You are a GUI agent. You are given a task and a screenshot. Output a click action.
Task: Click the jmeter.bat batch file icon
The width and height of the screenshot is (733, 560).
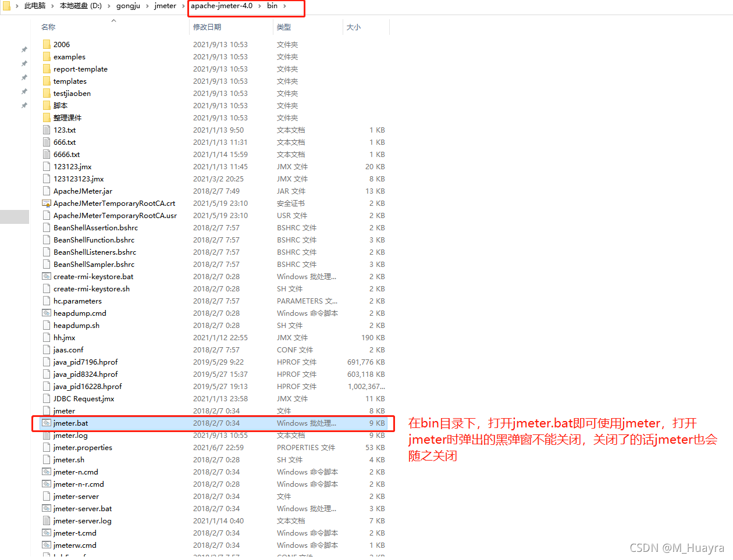(x=47, y=423)
